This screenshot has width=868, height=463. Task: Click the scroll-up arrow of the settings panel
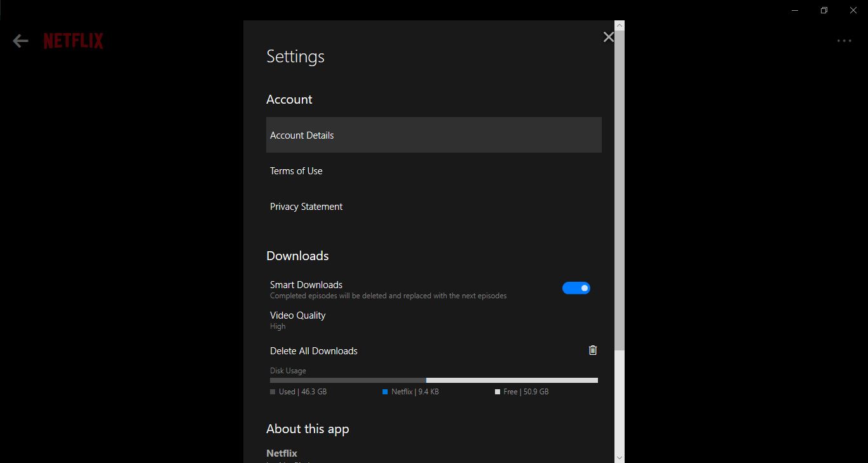(620, 25)
